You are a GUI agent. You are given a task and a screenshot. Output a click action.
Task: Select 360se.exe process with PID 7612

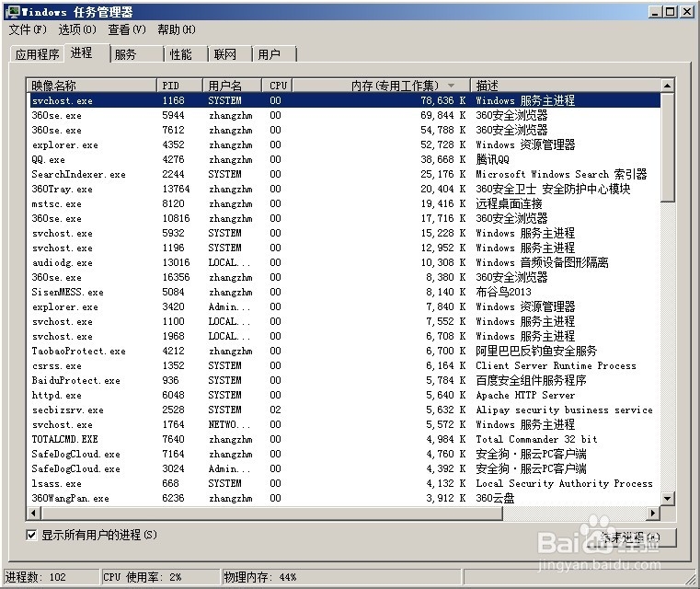point(345,130)
